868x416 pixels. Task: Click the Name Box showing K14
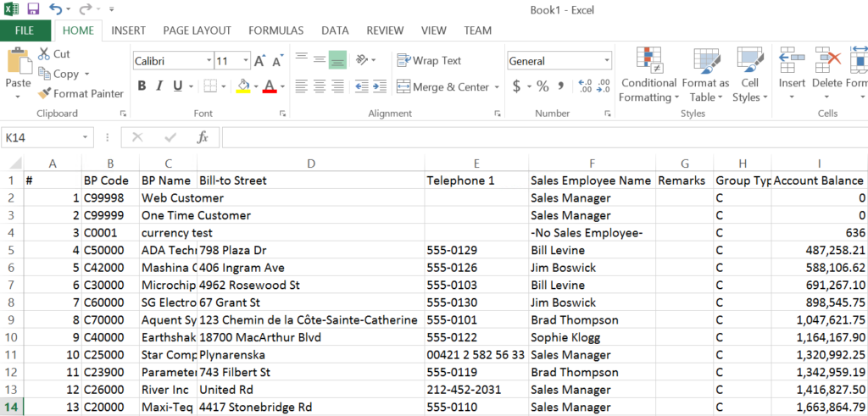click(x=42, y=137)
